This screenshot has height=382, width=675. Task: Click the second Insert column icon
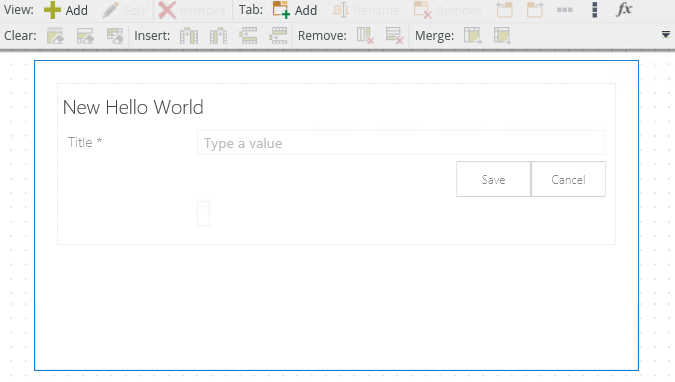coord(219,36)
